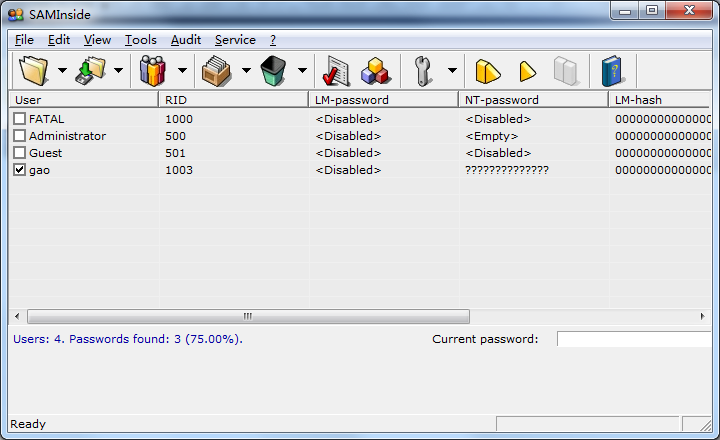The height and width of the screenshot is (440, 720).
Task: Open the Tools menu
Action: point(141,40)
